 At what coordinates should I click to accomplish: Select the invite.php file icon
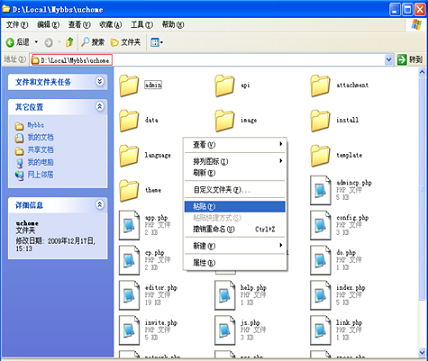(x=129, y=330)
